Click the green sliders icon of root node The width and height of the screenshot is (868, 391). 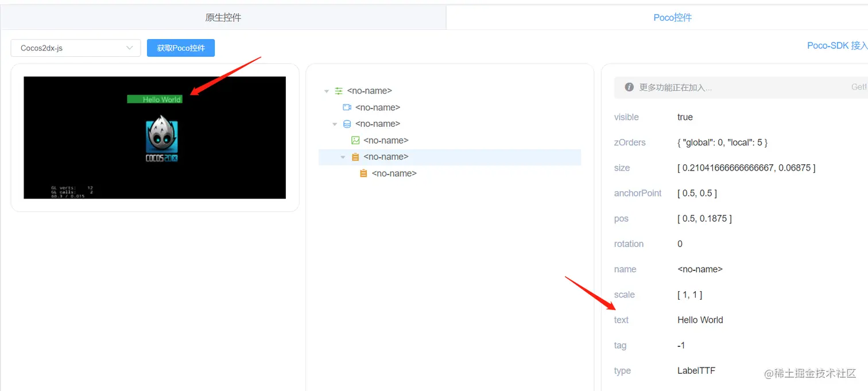click(339, 91)
